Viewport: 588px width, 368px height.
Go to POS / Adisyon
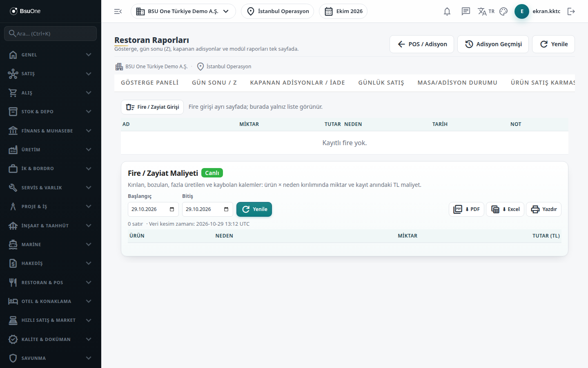click(x=422, y=44)
